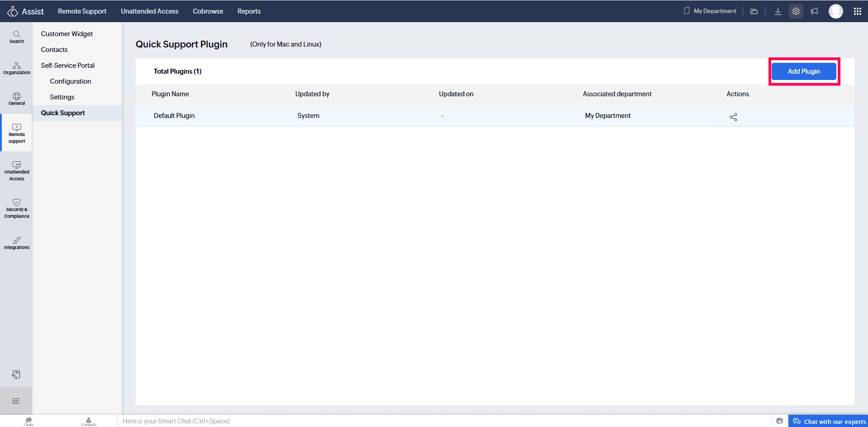Open the Reports tab
Image resolution: width=868 pixels, height=427 pixels.
[249, 11]
